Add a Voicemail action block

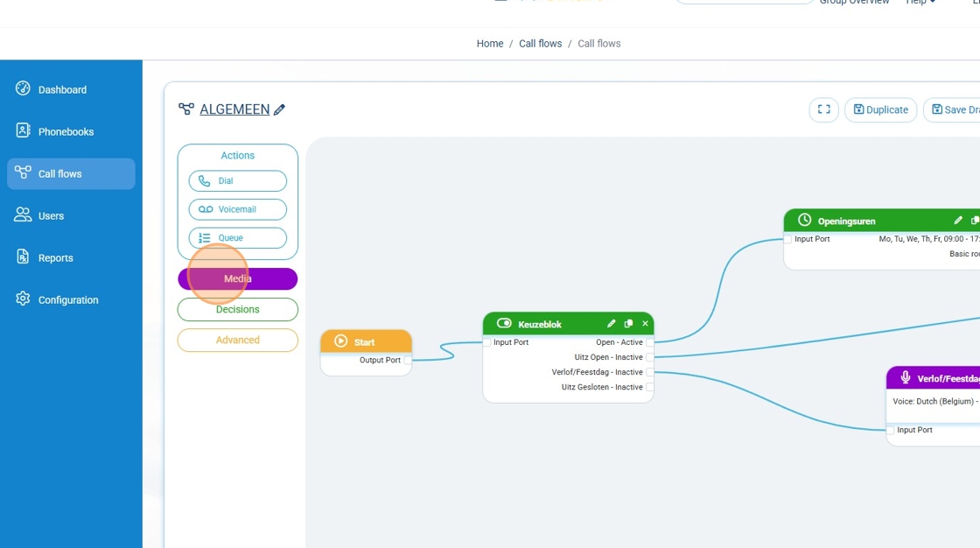[238, 209]
